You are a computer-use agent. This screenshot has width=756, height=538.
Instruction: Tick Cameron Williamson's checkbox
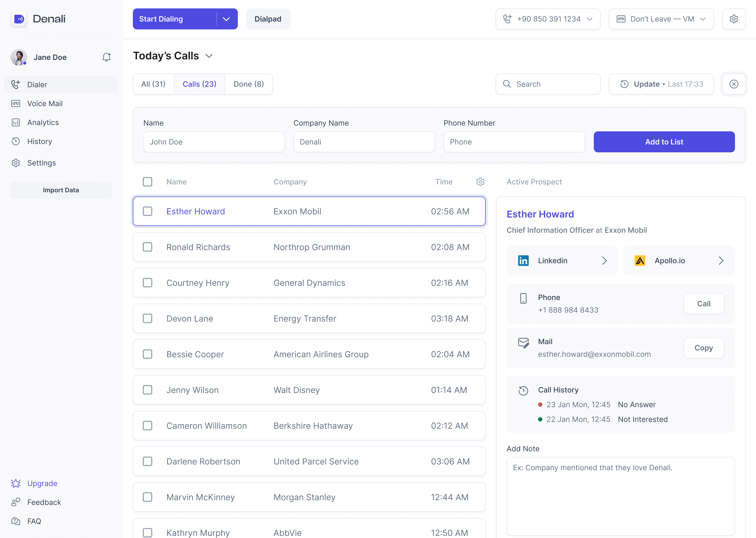pos(147,426)
